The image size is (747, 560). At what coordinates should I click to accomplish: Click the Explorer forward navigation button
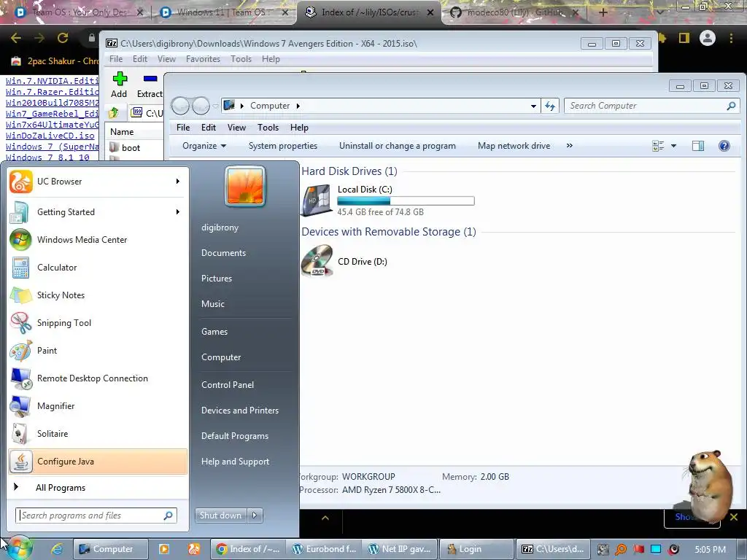[201, 106]
